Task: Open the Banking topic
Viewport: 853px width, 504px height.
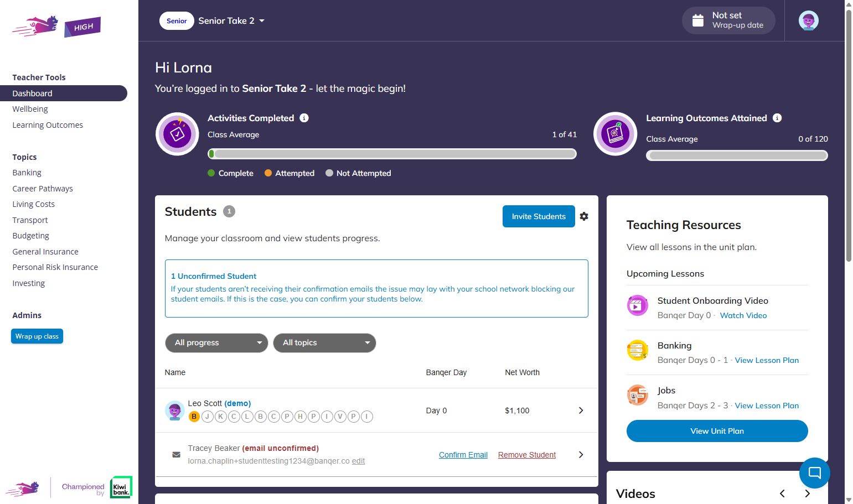Action: click(x=27, y=173)
